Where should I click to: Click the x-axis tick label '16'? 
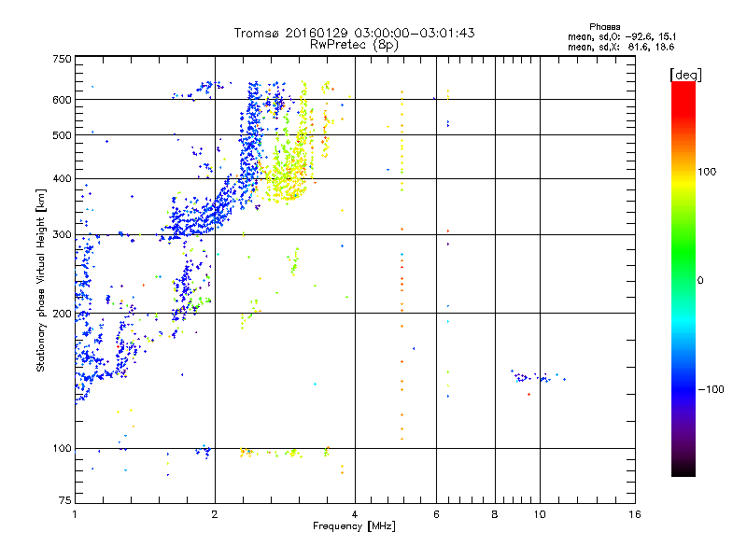[x=635, y=514]
